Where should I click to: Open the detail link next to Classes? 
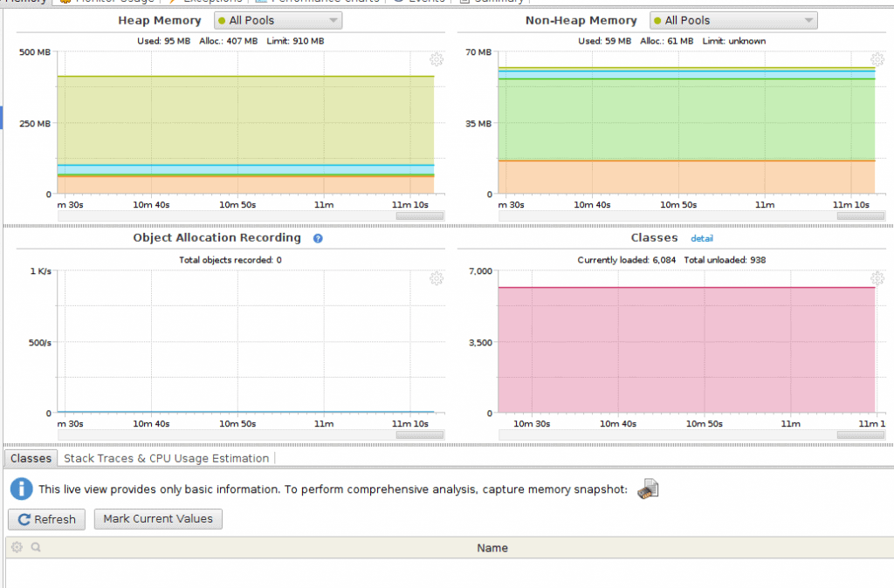(702, 237)
